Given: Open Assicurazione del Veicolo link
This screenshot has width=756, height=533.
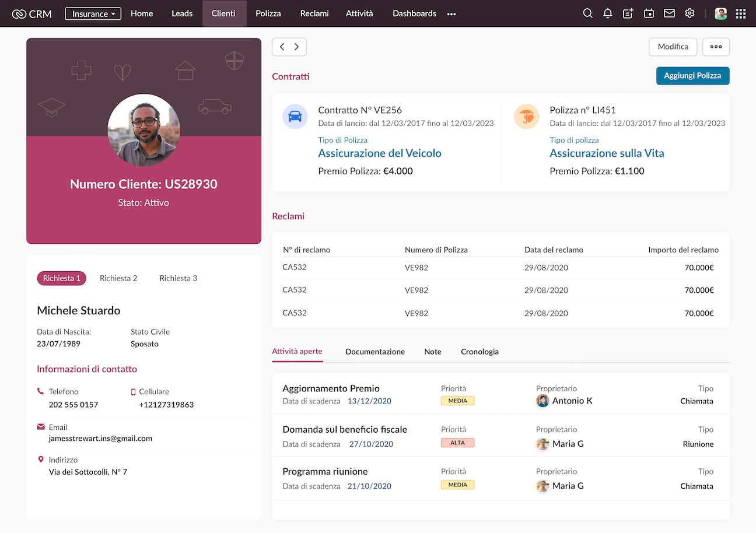Looking at the screenshot, I should coord(380,153).
